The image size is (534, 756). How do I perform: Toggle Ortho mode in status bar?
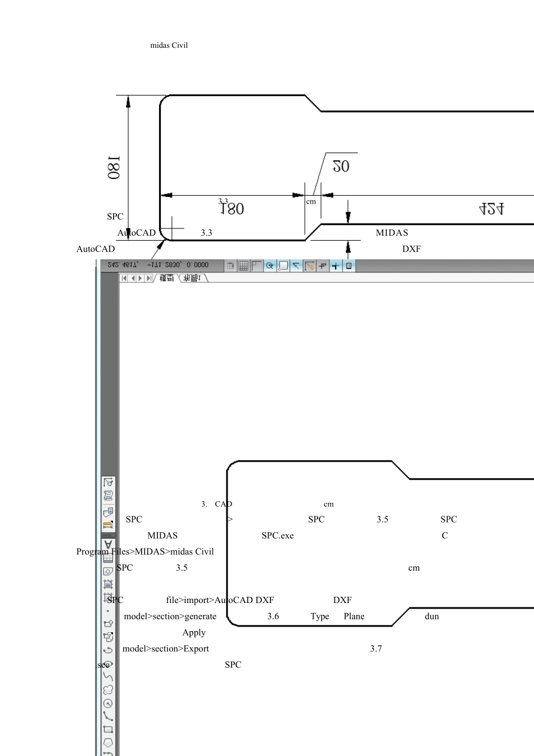256,265
